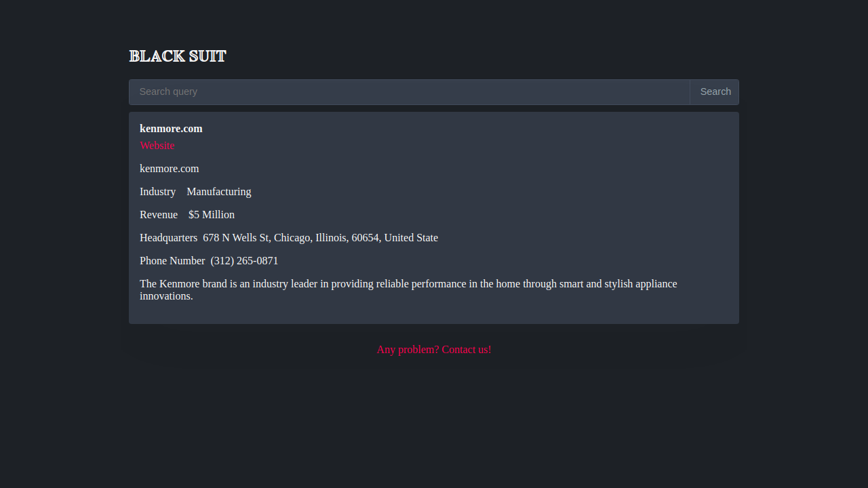Click the BLACK SUIT site logo
Viewport: 868px width, 488px height.
(178, 56)
